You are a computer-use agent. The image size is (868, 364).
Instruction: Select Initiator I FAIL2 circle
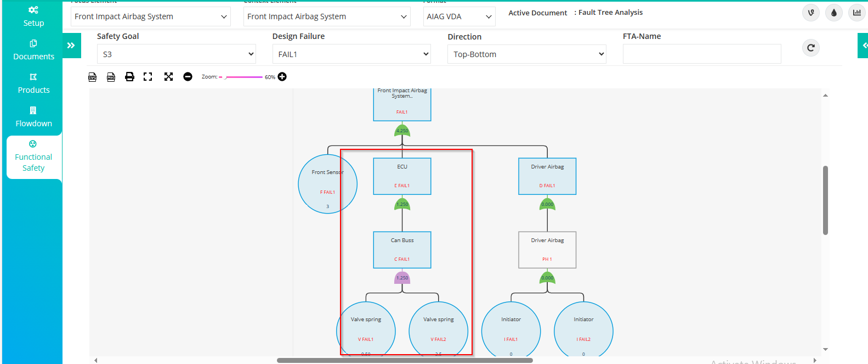coord(583,329)
